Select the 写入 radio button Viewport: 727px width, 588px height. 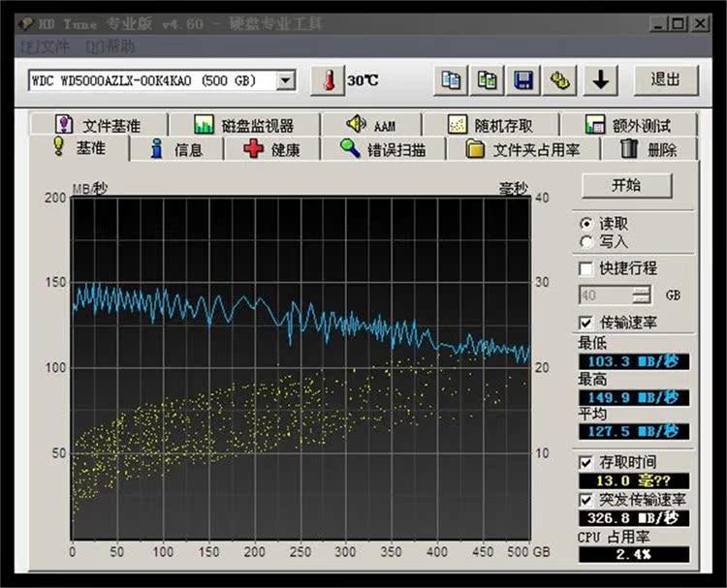click(586, 241)
